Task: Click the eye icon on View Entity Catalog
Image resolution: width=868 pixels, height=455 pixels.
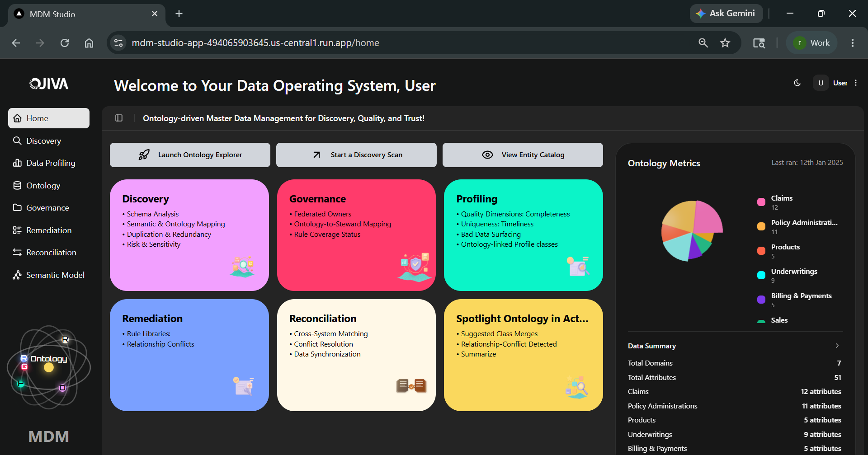Action: coord(487,155)
